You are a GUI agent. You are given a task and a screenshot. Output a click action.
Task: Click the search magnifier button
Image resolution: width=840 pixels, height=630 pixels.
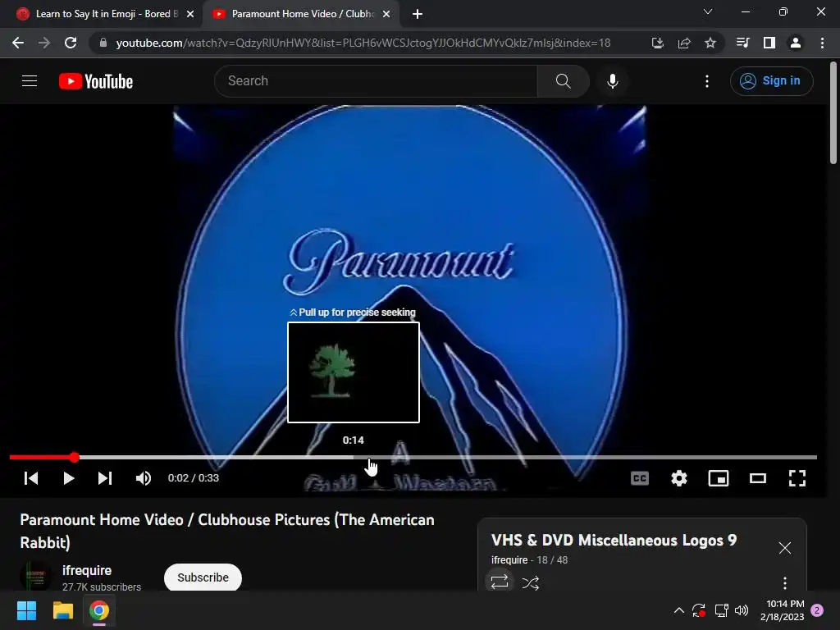[x=563, y=81]
